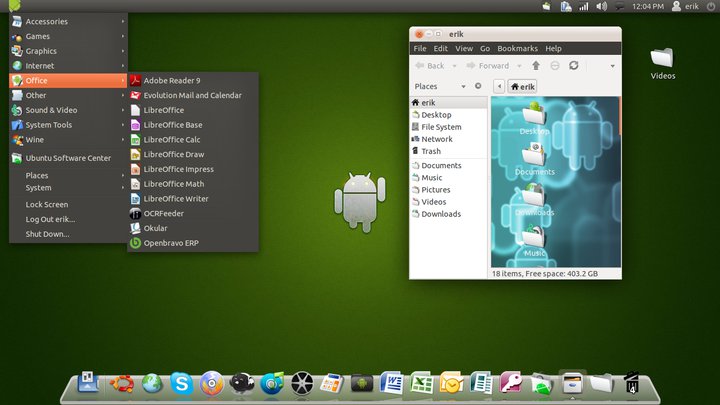
Task: Open the Documents folder in file view
Action: [534, 159]
